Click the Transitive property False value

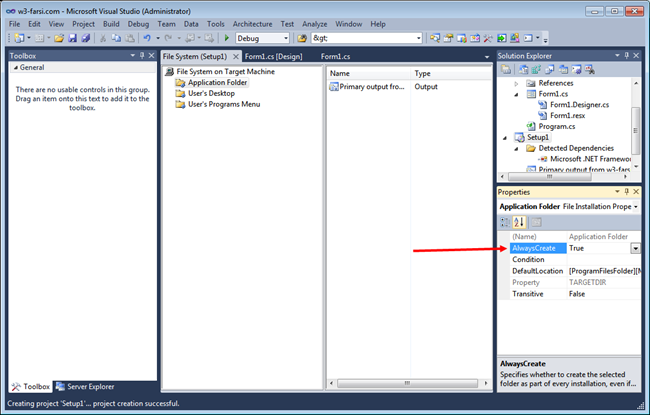tap(604, 294)
